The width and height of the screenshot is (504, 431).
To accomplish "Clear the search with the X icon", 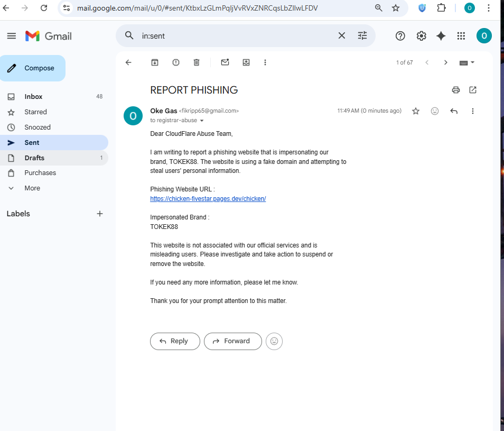I will [342, 36].
